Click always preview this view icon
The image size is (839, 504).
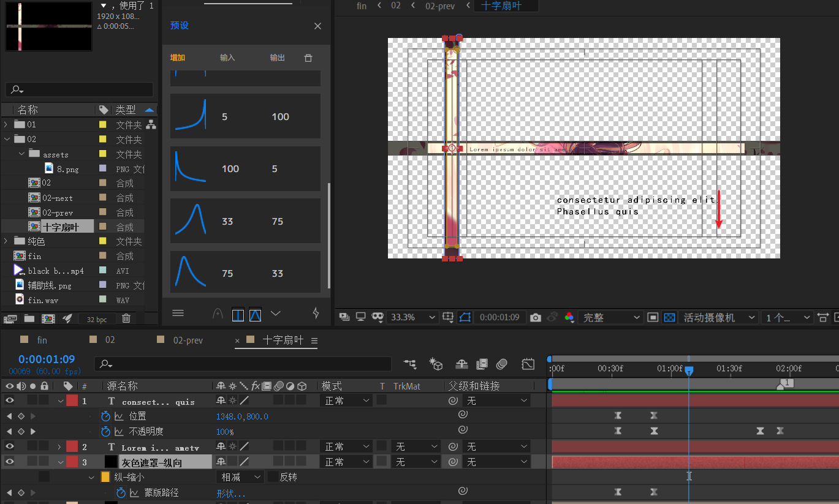(344, 317)
